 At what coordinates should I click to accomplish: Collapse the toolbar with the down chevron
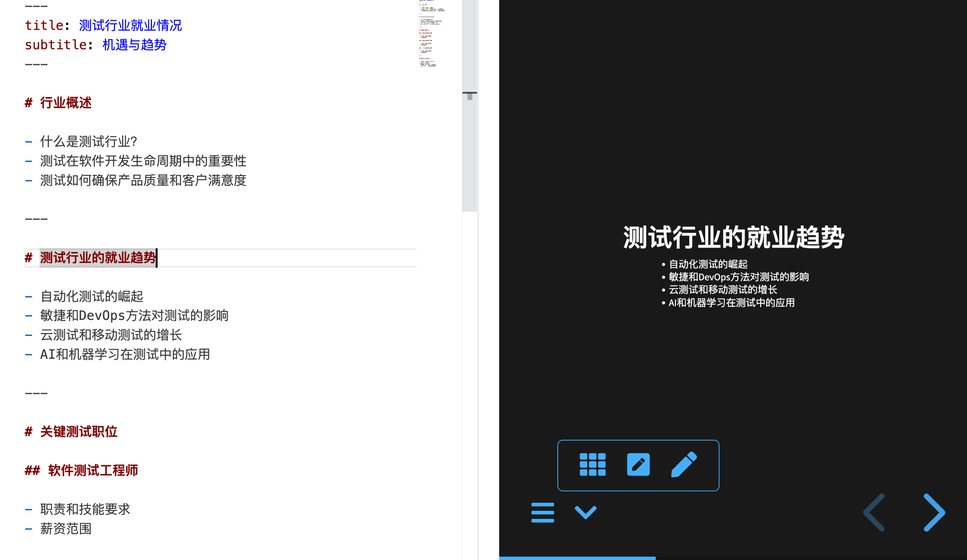tap(585, 513)
